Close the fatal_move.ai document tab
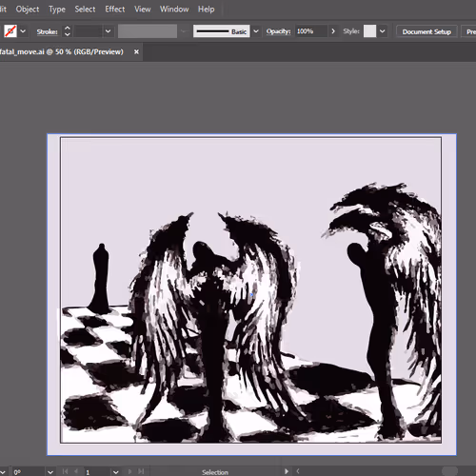The width and height of the screenshot is (476, 476). 136,51
